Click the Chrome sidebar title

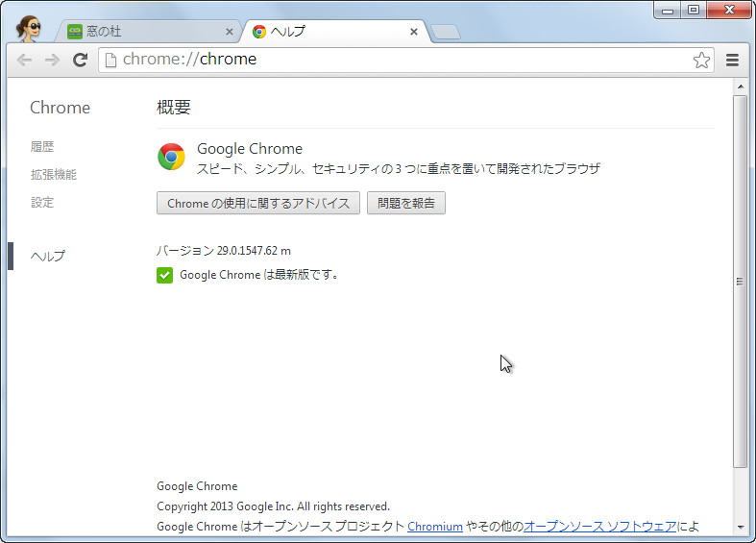pyautogui.click(x=61, y=108)
